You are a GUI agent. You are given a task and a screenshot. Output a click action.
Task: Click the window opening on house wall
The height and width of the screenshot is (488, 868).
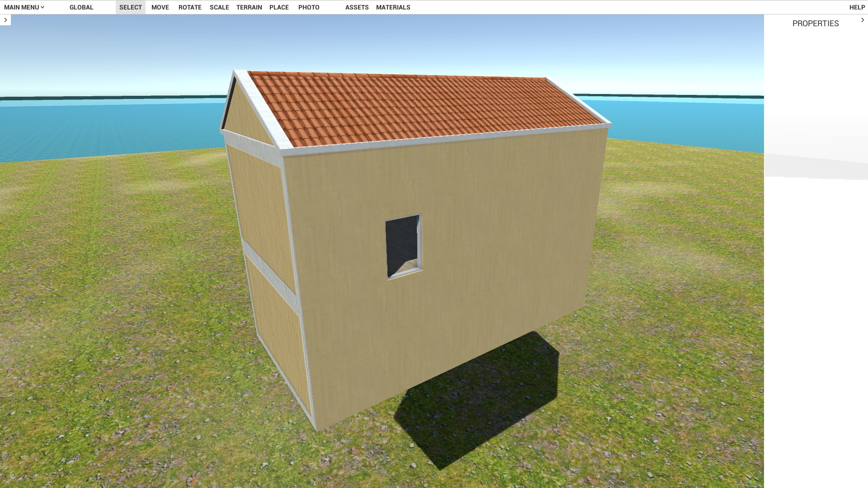pyautogui.click(x=402, y=246)
